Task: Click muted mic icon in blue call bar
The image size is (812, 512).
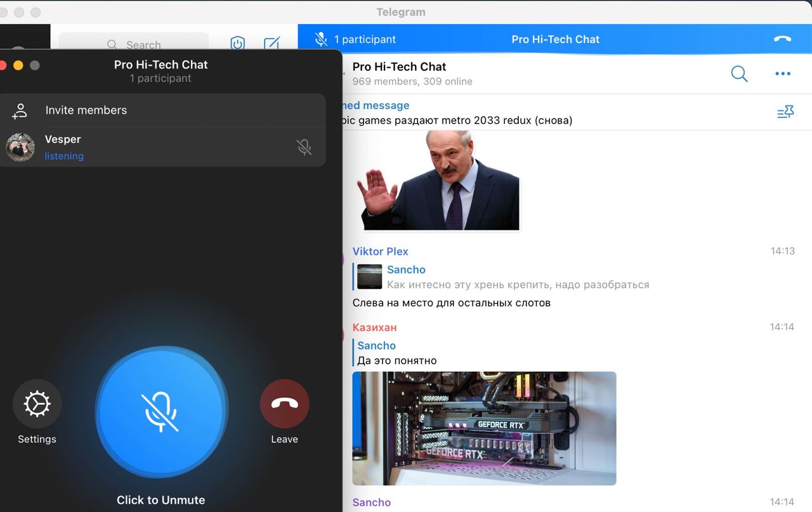Action: 321,39
